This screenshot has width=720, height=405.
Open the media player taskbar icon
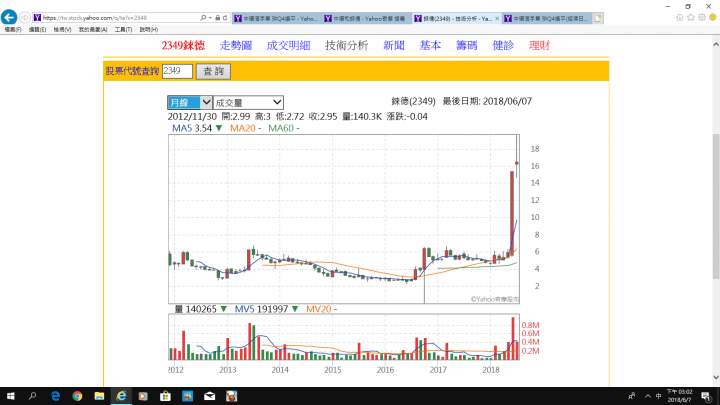pos(143,396)
